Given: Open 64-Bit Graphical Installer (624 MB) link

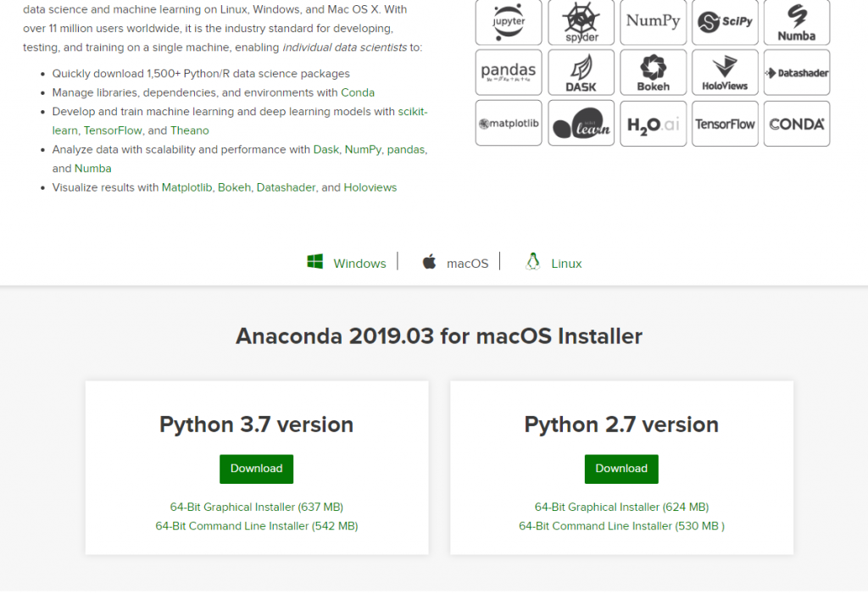Looking at the screenshot, I should coord(621,507).
